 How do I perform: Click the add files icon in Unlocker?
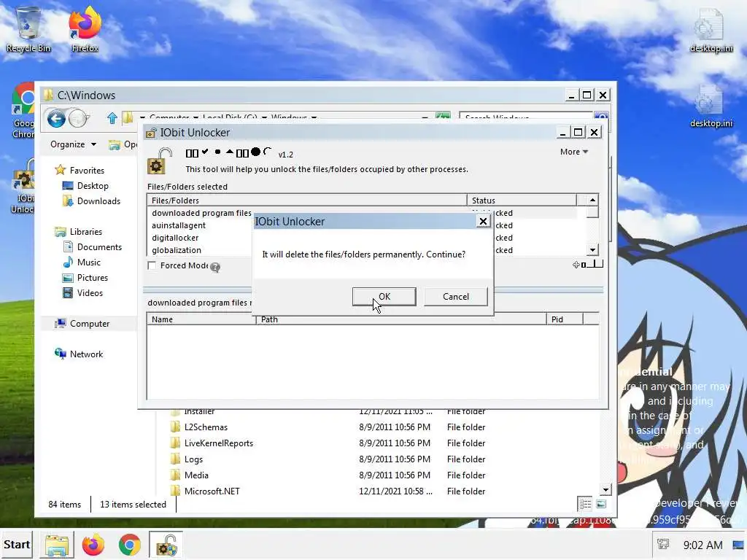576,265
